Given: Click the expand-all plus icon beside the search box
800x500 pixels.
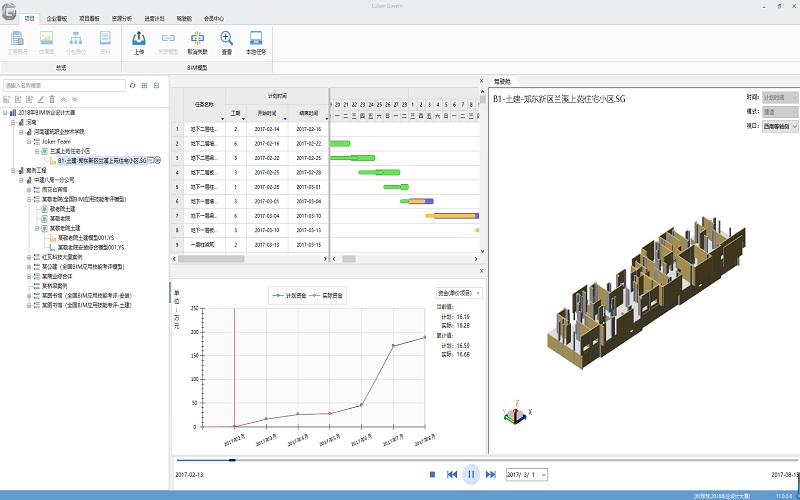Looking at the screenshot, I should coord(144,86).
